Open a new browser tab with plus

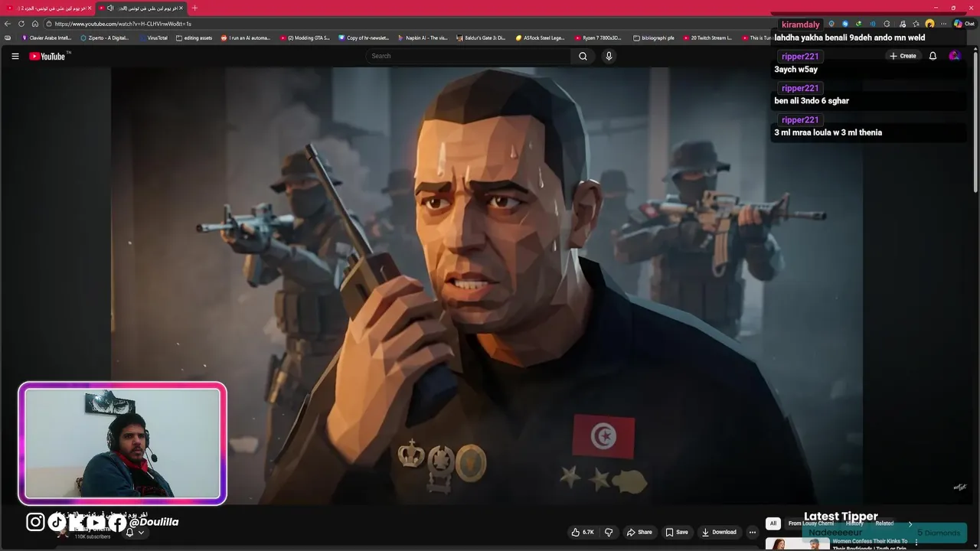coord(194,8)
